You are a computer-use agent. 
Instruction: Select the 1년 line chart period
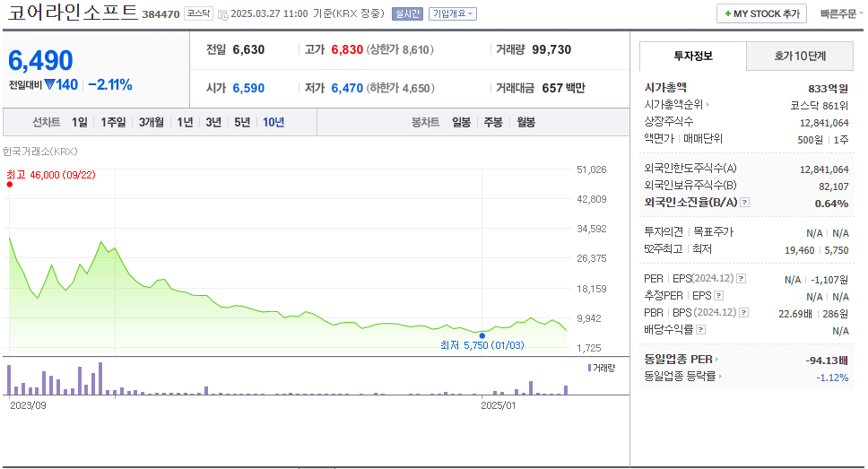click(185, 122)
